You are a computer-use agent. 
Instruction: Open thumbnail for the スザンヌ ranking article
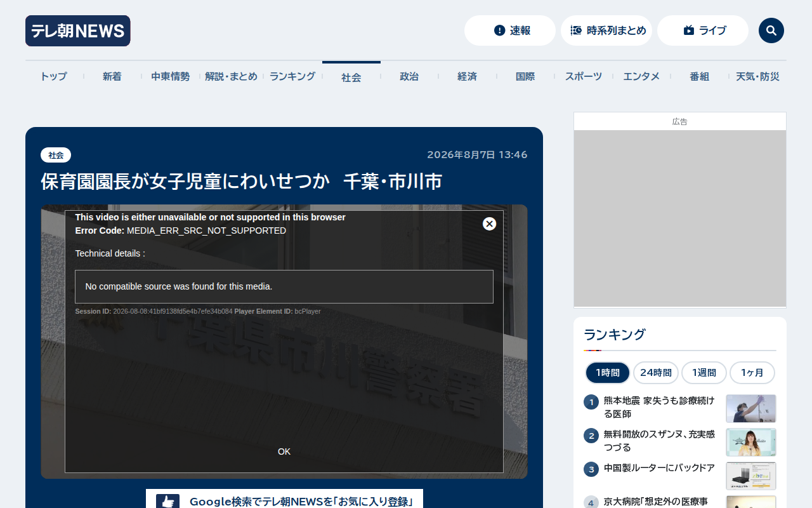point(751,442)
